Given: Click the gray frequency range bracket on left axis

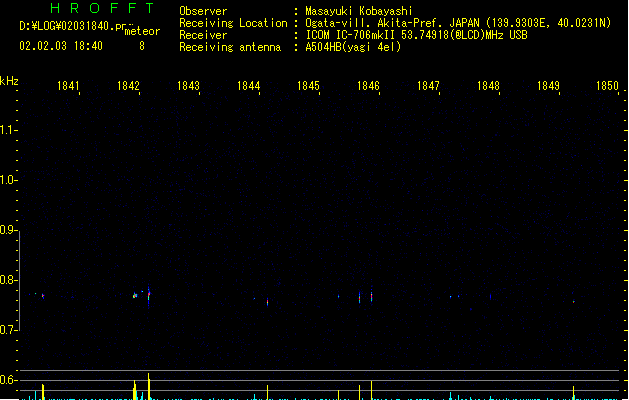Looking at the screenshot, I should click(19, 281).
